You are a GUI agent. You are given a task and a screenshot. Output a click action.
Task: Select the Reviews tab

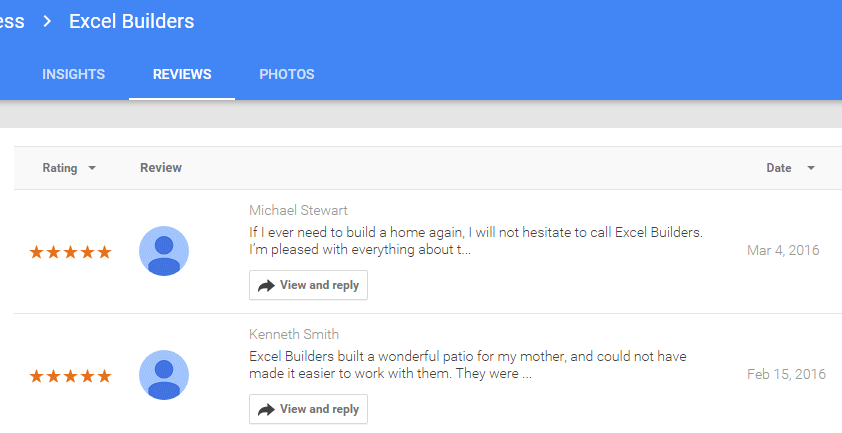click(x=182, y=74)
